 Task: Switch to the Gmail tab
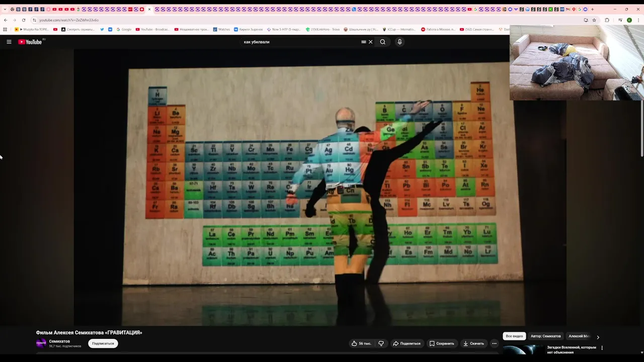(569, 9)
